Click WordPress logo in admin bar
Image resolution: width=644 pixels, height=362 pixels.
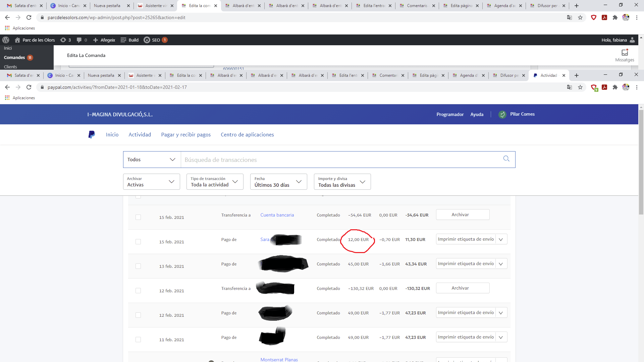[6, 40]
